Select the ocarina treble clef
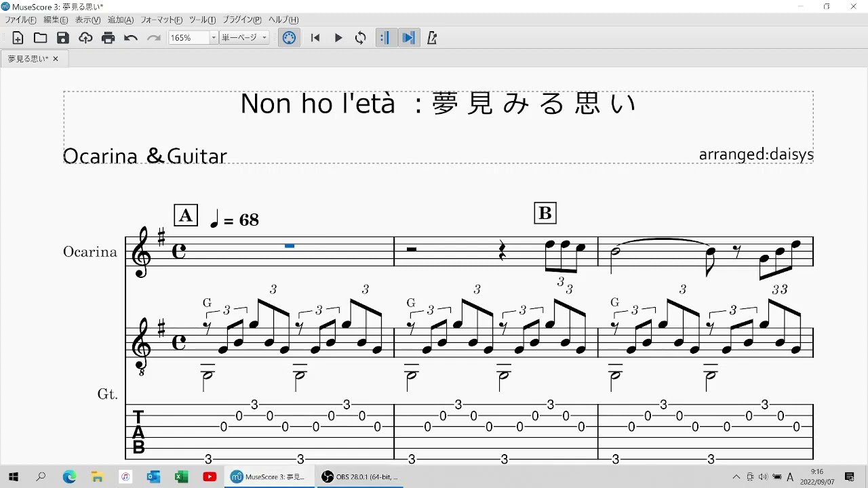 pos(141,252)
